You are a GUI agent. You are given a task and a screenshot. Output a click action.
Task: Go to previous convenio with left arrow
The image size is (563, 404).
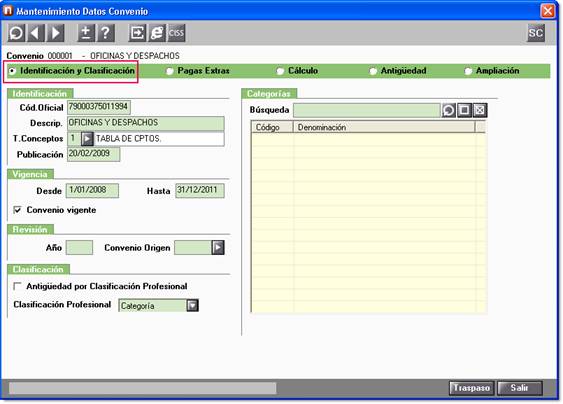36,33
